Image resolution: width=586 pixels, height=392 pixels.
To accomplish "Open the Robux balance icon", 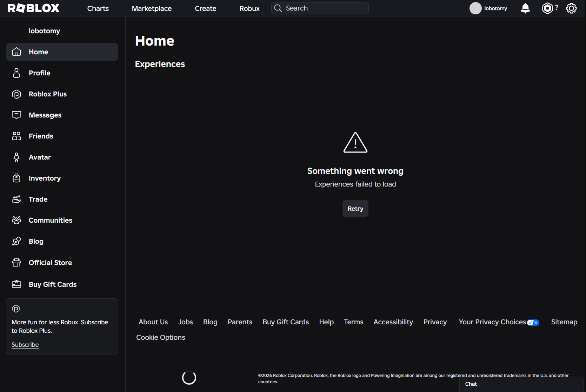I will 547,8.
